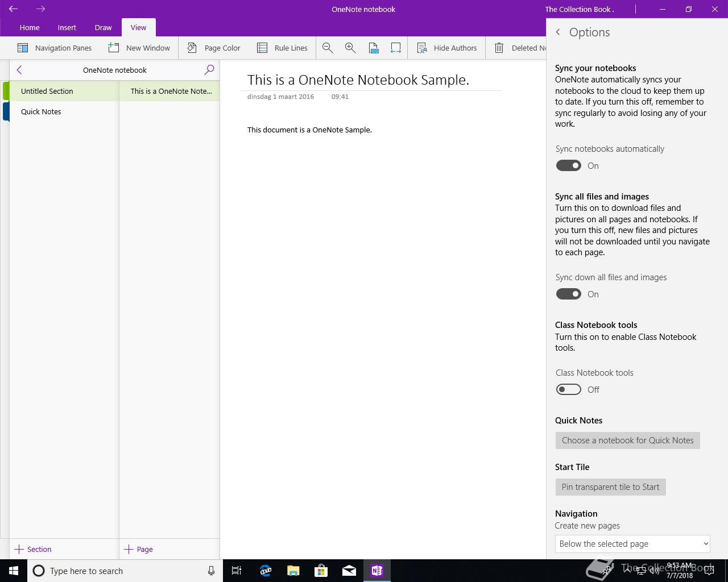The image size is (728, 582).
Task: Switch to the Home tab
Action: pos(30,27)
